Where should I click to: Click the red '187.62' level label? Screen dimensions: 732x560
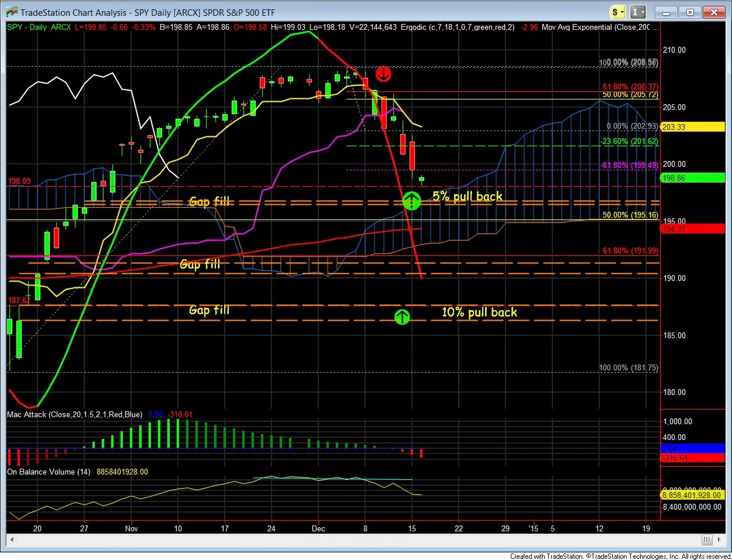[18, 301]
